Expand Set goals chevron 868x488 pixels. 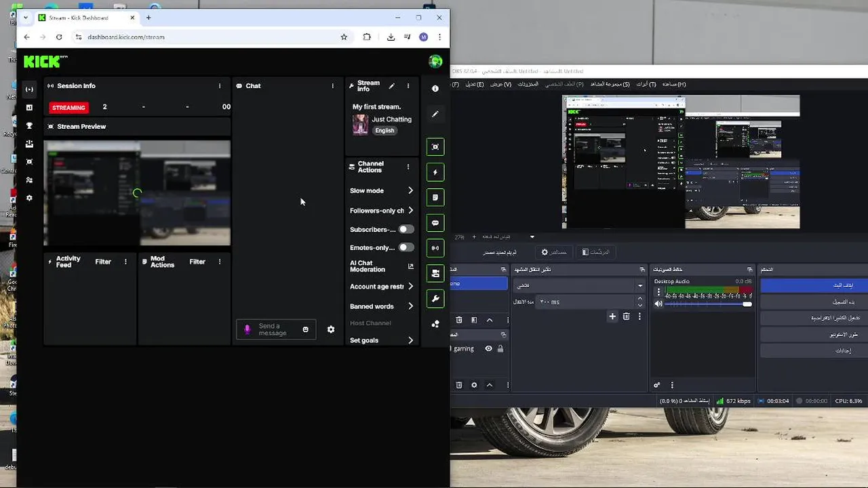pyautogui.click(x=410, y=340)
